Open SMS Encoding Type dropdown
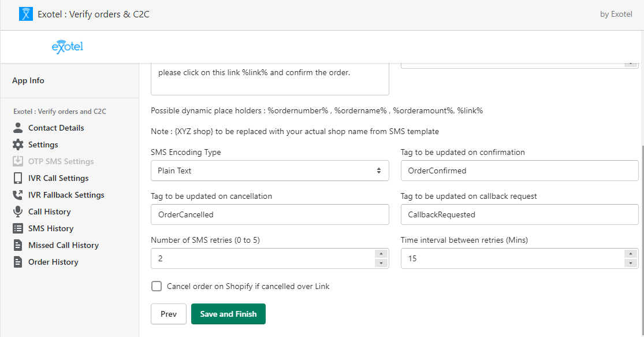 270,171
